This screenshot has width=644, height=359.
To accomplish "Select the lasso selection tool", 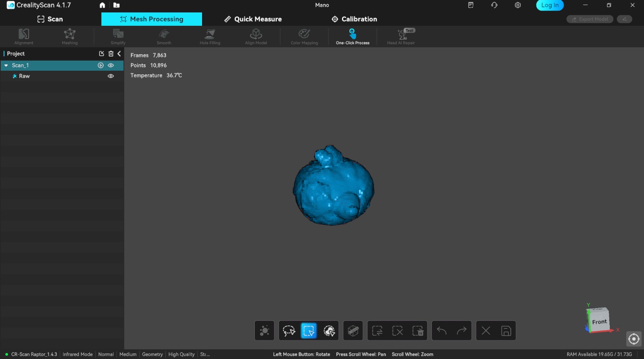I will pos(289,330).
